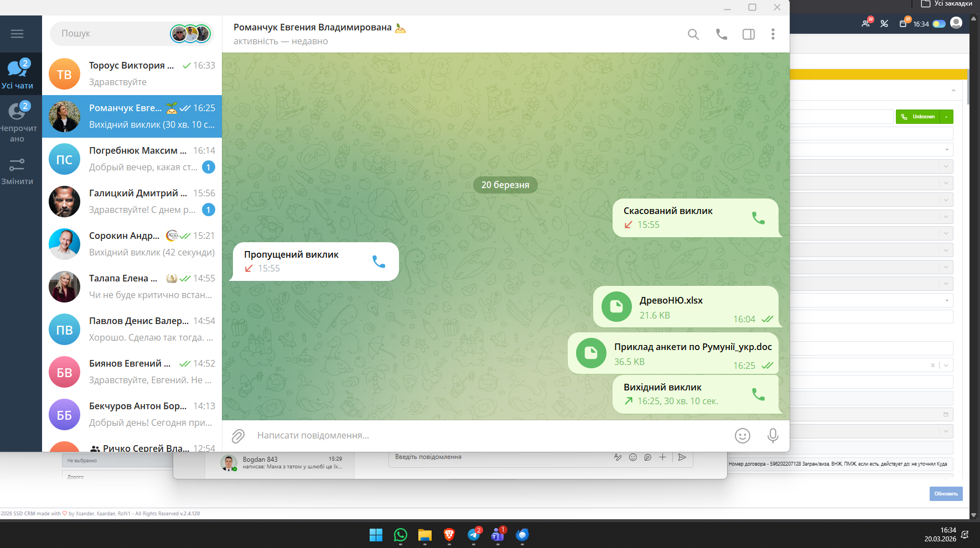Open the Талапа Елена chat
Screen dimensions: 980x548
click(132, 286)
